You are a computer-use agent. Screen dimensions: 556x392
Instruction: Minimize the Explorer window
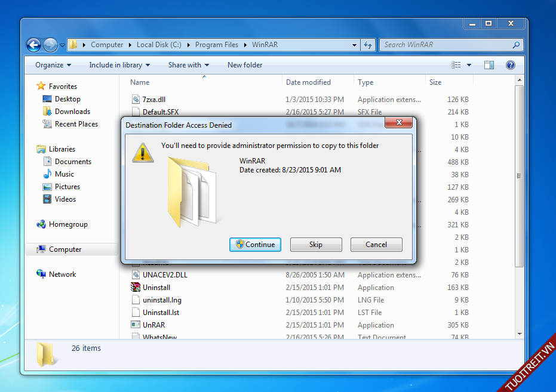coord(472,23)
